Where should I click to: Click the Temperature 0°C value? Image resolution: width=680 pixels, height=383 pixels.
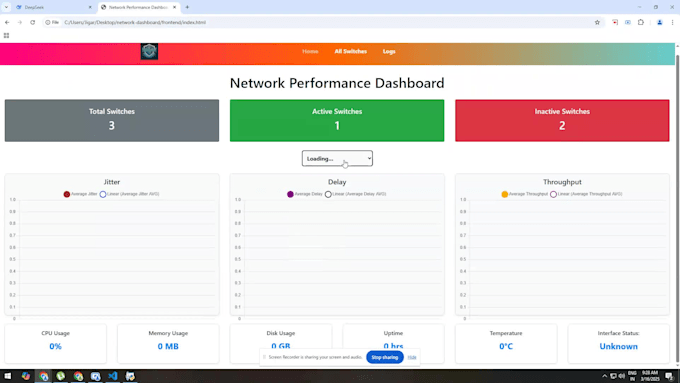point(506,346)
